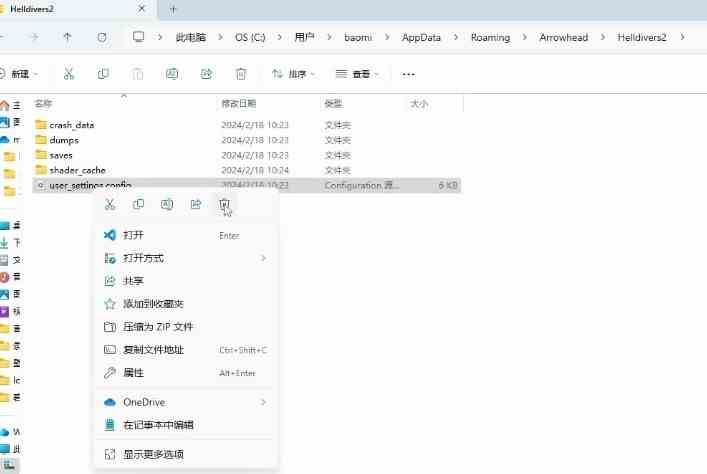
Task: Click the share icon in context menu
Action: 196,204
